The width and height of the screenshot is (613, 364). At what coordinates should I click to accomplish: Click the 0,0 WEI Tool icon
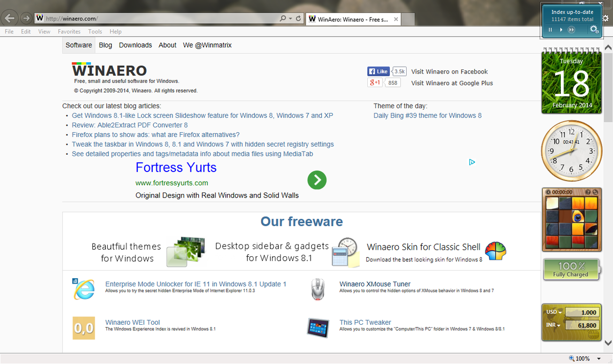[83, 328]
